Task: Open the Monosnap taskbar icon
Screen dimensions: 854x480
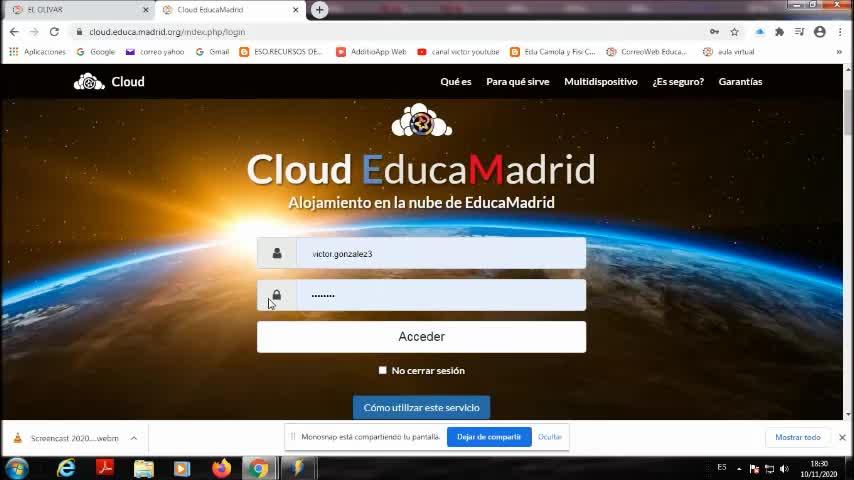Action: (297, 469)
